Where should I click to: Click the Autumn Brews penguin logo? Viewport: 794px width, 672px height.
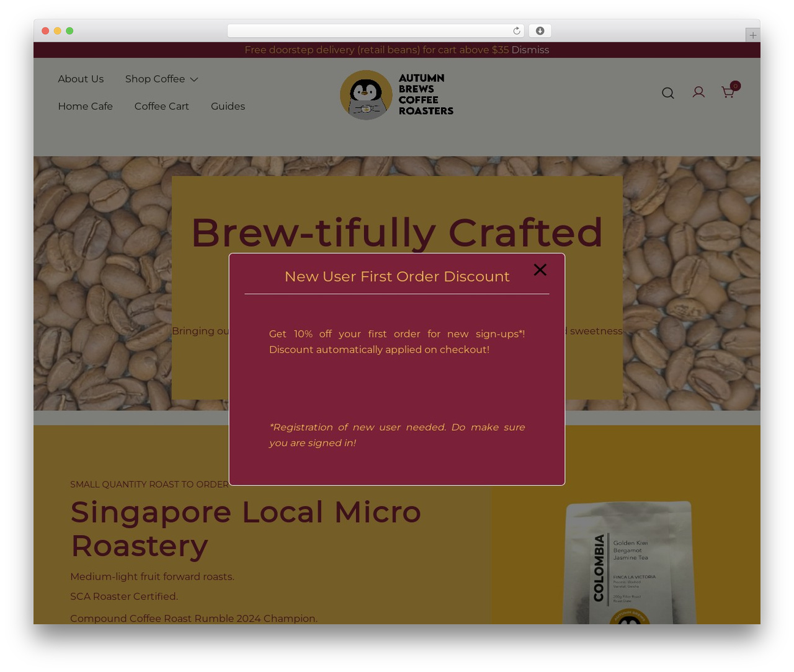366,95
